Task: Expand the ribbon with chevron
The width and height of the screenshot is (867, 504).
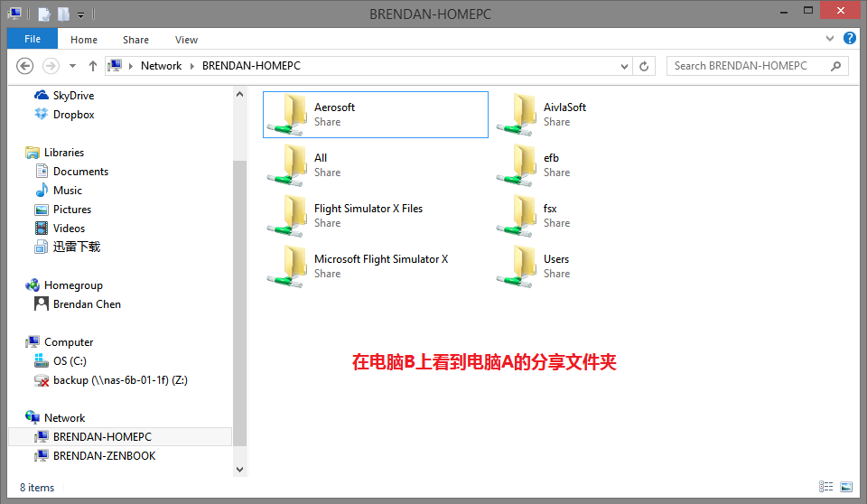Action: pos(829,38)
